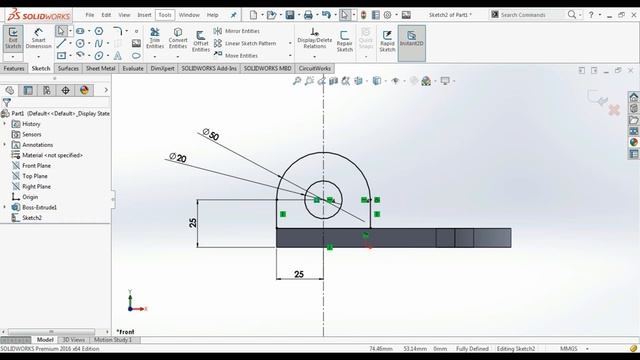Expand the Linear Sketch Pattern dropdown arrow
The image size is (640, 360).
pos(290,43)
